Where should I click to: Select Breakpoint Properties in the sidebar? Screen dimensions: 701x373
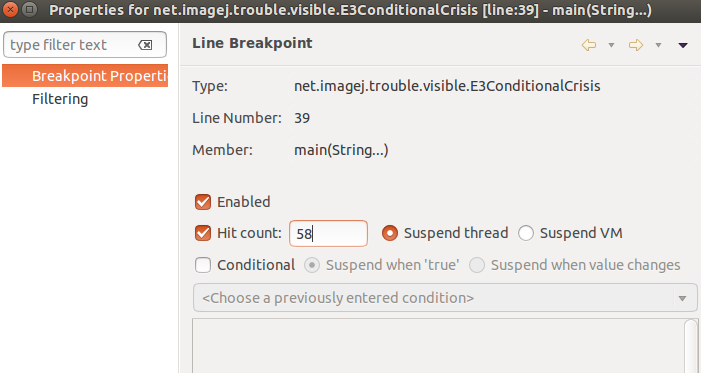[85, 76]
